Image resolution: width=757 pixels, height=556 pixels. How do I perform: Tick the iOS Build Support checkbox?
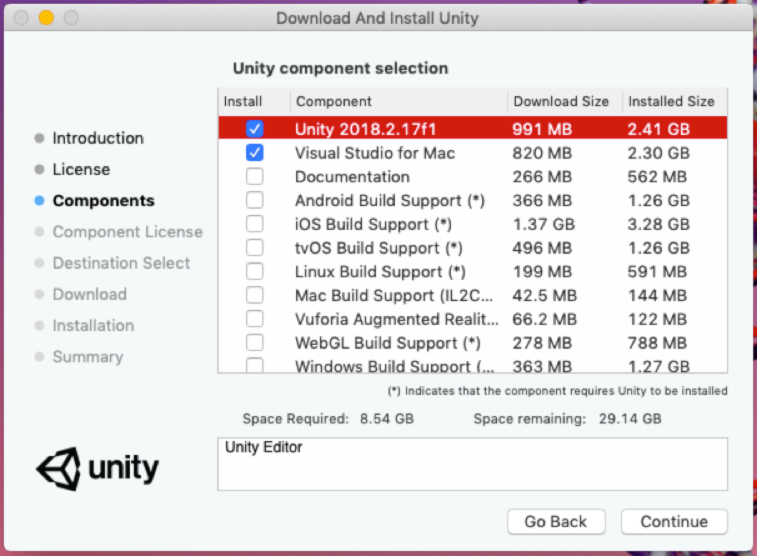click(x=255, y=224)
